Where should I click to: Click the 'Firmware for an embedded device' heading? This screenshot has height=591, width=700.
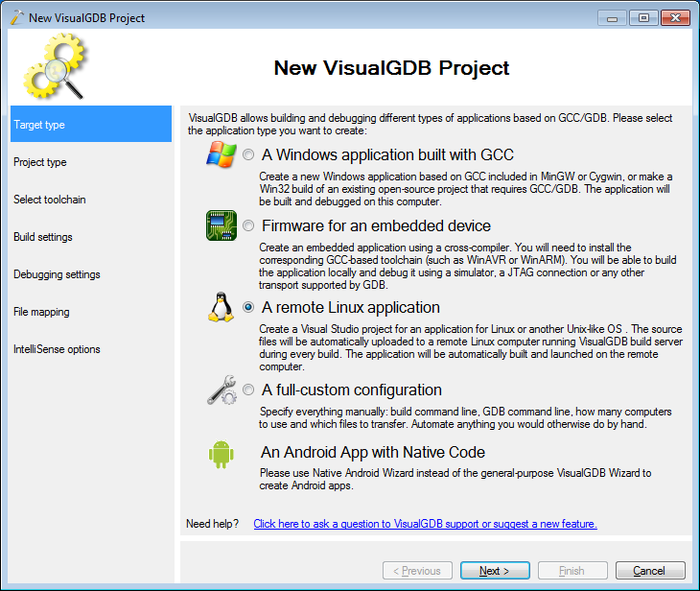376,226
